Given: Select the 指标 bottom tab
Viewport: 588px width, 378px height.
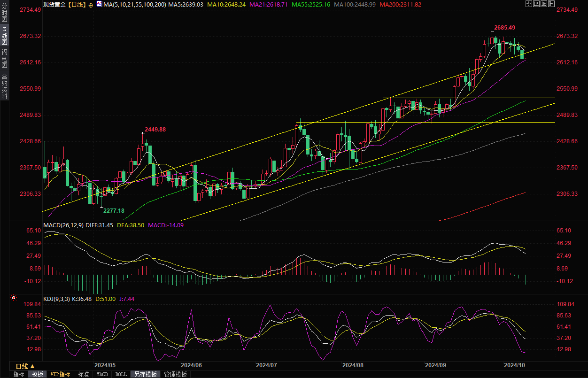Looking at the screenshot, I should [18, 374].
